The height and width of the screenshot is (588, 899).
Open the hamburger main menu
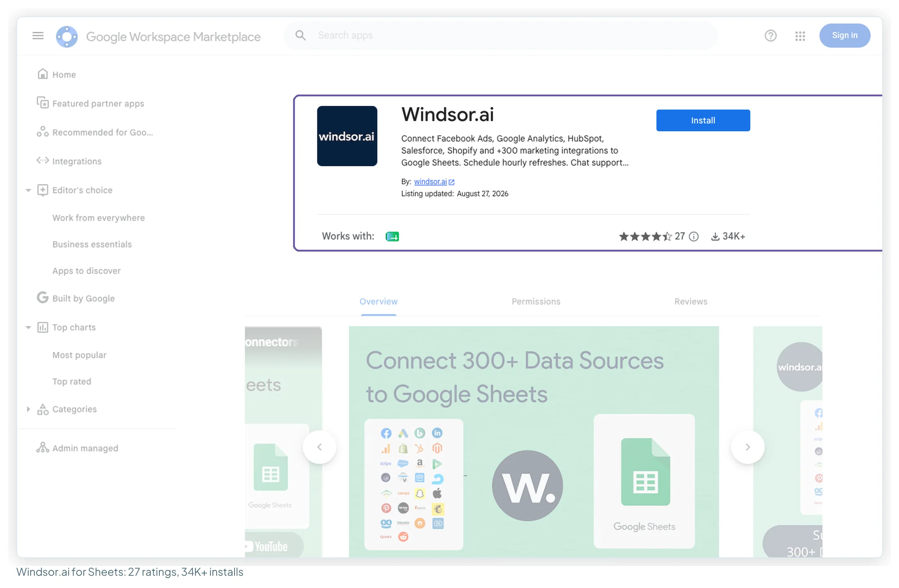click(x=38, y=36)
